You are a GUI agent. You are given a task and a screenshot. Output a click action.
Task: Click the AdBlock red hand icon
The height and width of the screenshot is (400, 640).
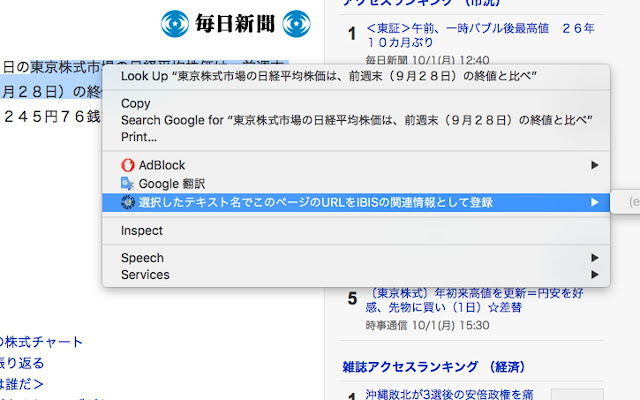128,165
